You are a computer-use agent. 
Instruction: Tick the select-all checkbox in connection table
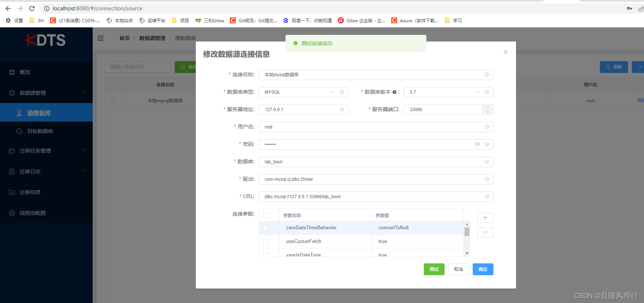point(113,84)
